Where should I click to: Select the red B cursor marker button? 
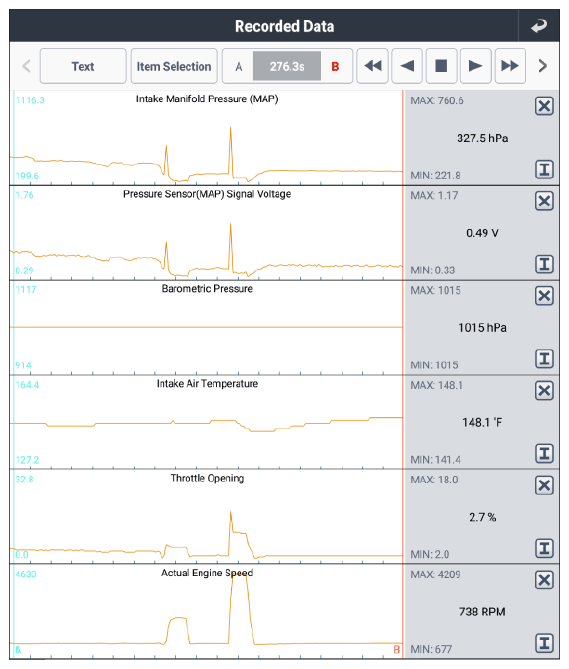[335, 67]
